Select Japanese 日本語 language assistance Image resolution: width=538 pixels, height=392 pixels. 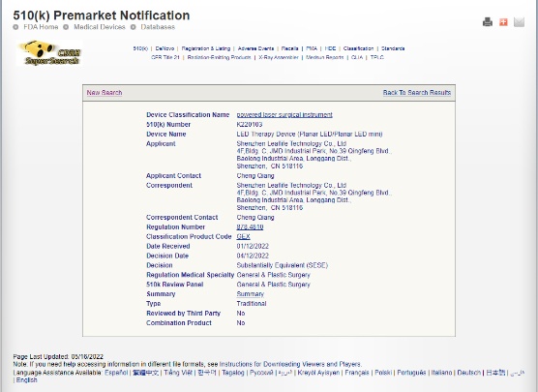pos(495,373)
